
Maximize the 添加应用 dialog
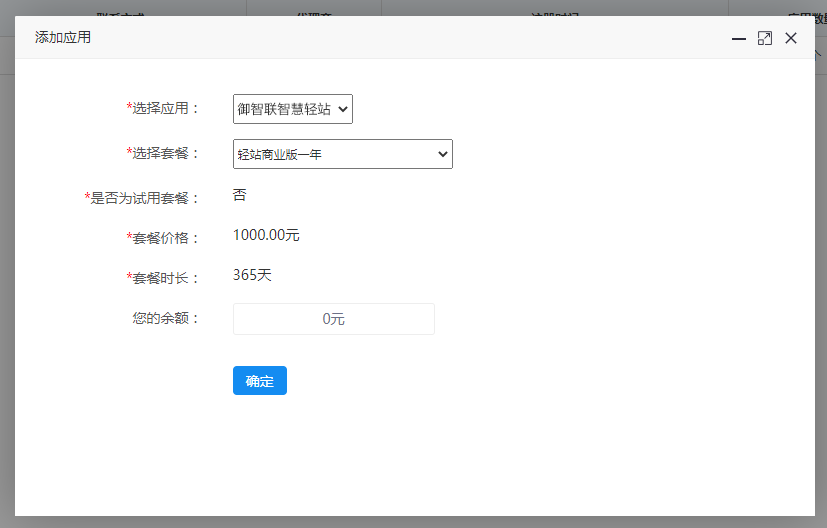[765, 38]
